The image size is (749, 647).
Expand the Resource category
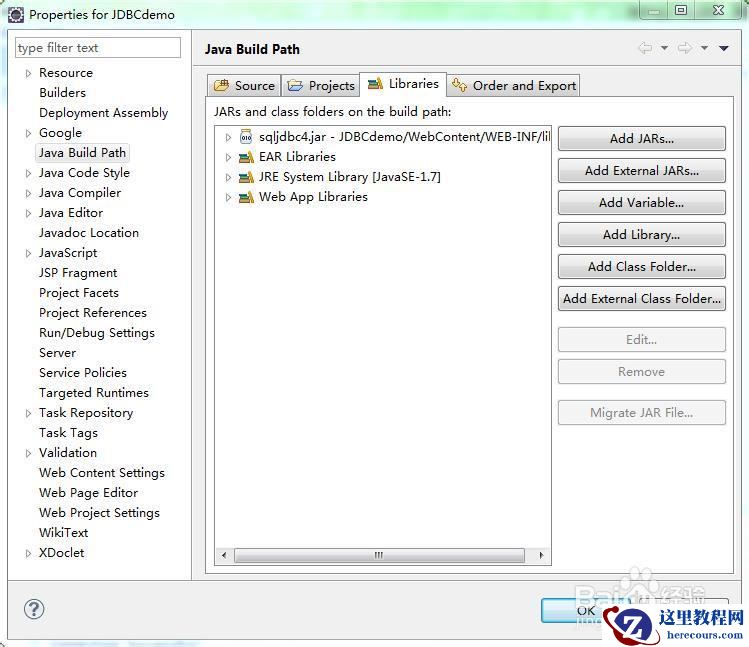click(28, 73)
